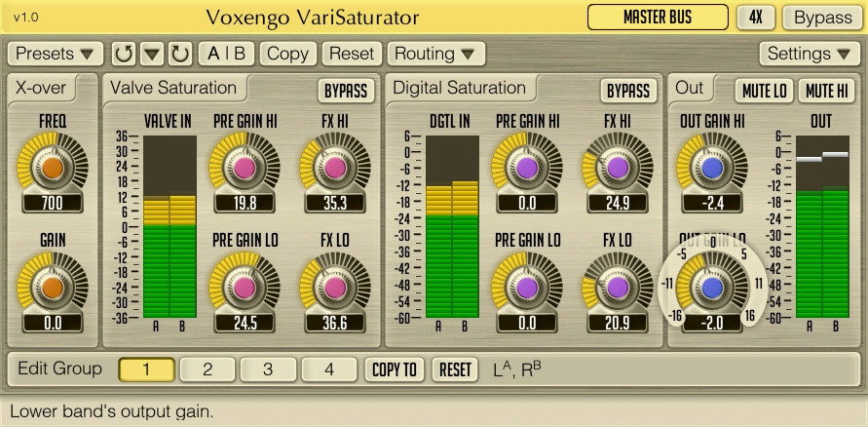868x427 pixels.
Task: Bypass the Digital Saturation module
Action: tap(628, 92)
